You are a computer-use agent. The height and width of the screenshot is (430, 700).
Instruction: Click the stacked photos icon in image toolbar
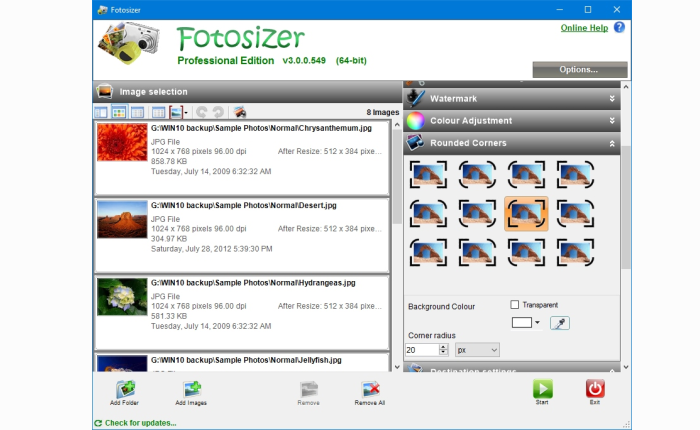tap(240, 112)
